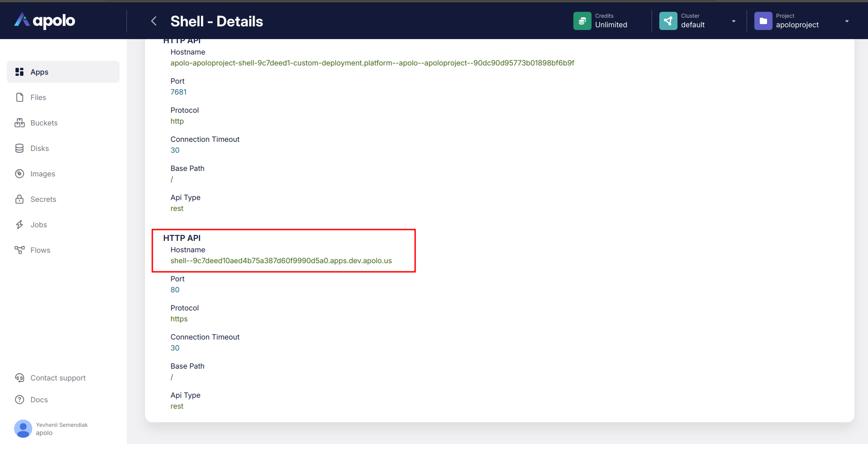The height and width of the screenshot is (455, 868).
Task: Click the Secrets lock icon
Action: pyautogui.click(x=20, y=199)
